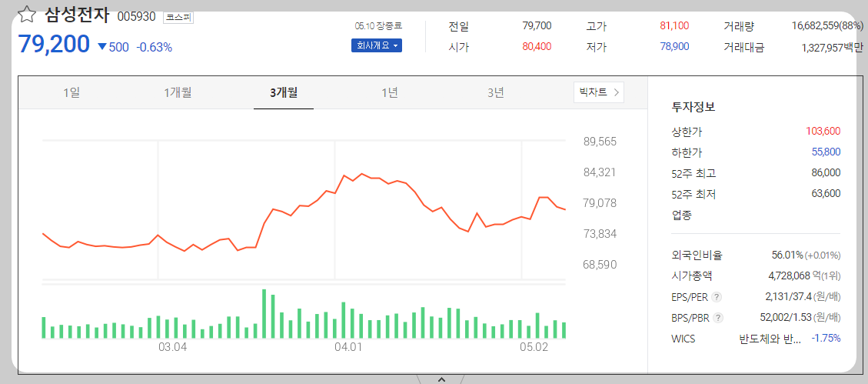The width and height of the screenshot is (868, 384).
Task: Click 상한가 value 103,600
Action: click(823, 132)
